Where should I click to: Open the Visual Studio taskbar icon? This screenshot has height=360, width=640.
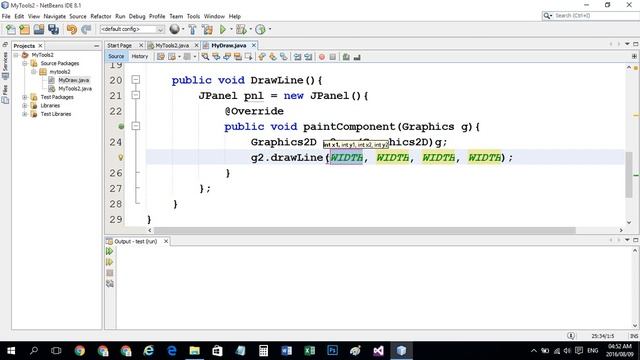(378, 351)
